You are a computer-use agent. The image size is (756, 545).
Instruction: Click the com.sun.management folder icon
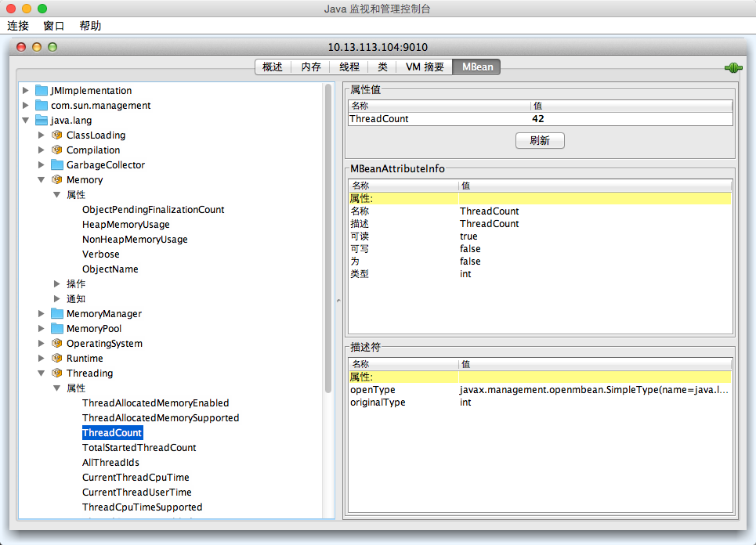pyautogui.click(x=42, y=106)
